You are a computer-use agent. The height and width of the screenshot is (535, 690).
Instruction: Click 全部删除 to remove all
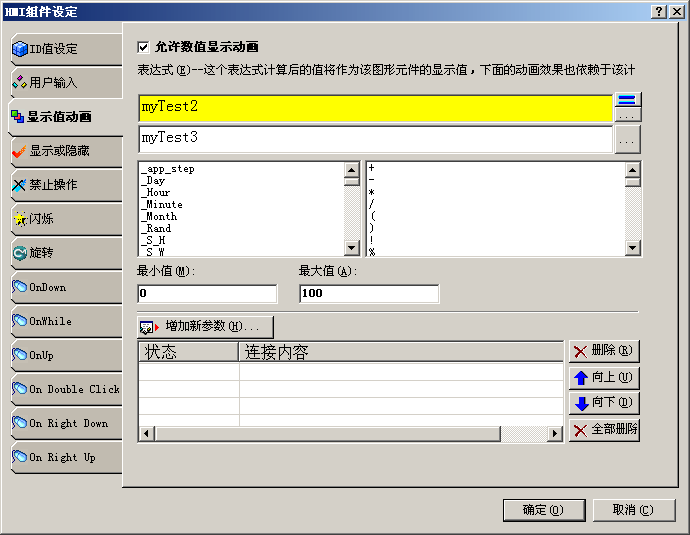click(604, 430)
